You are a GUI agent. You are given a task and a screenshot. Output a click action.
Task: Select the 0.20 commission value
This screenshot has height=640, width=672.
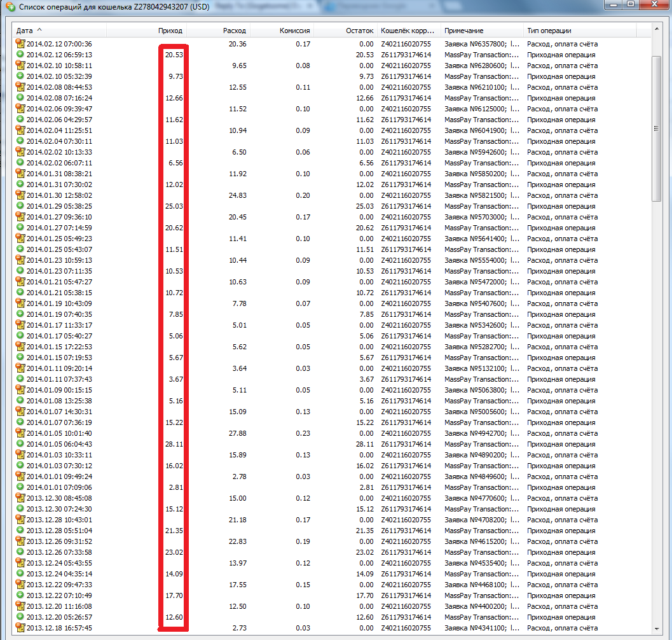(x=303, y=195)
